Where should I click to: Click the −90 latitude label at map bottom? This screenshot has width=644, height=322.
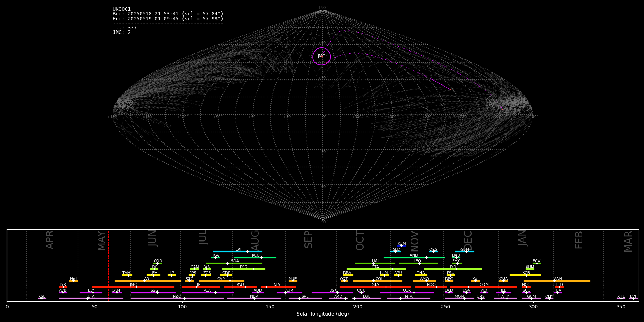click(322, 222)
